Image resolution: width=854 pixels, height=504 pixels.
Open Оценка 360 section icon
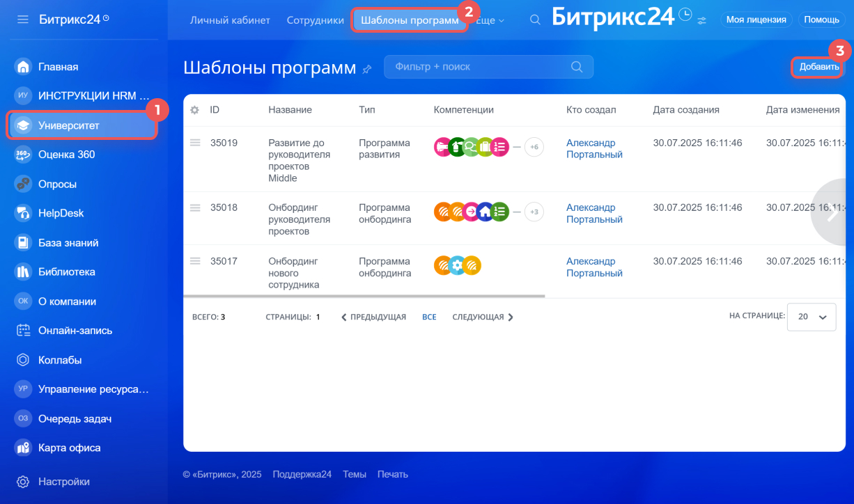23,155
